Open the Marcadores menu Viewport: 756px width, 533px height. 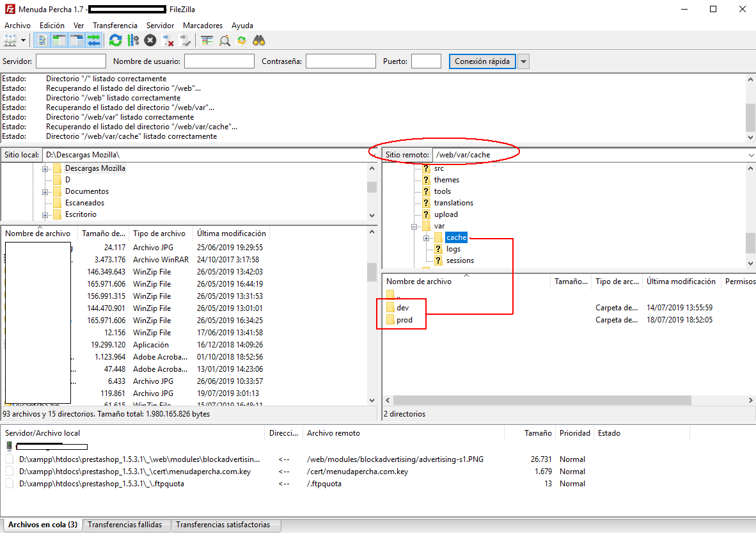[203, 26]
